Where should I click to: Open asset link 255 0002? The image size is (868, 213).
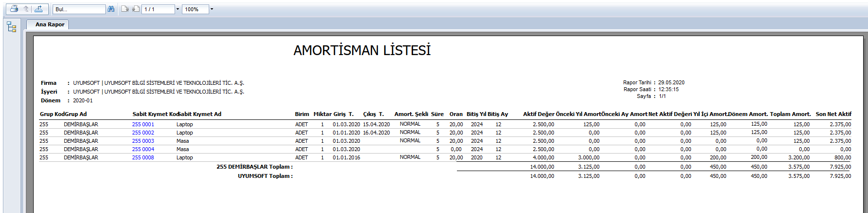143,133
